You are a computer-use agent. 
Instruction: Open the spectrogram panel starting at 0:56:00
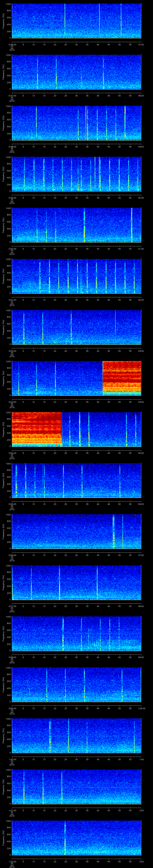(76, 531)
